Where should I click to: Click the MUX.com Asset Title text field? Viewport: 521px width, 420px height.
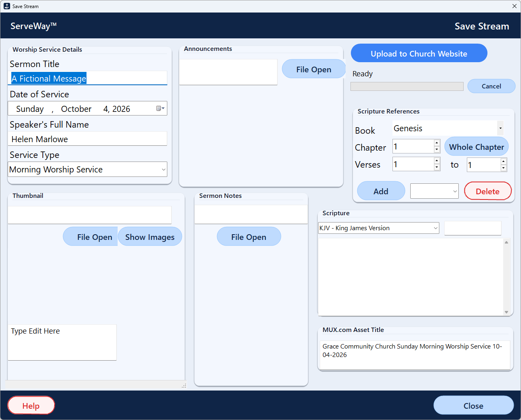click(415, 355)
